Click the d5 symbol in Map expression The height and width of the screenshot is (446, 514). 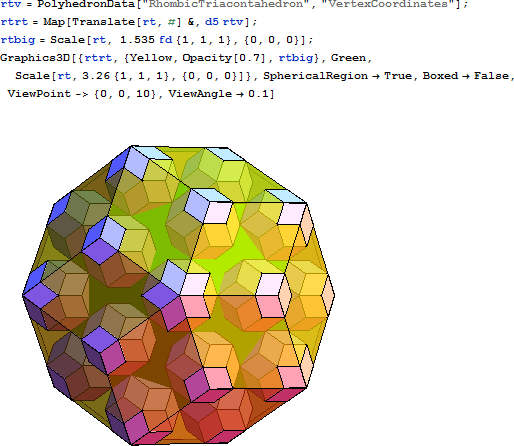point(212,22)
